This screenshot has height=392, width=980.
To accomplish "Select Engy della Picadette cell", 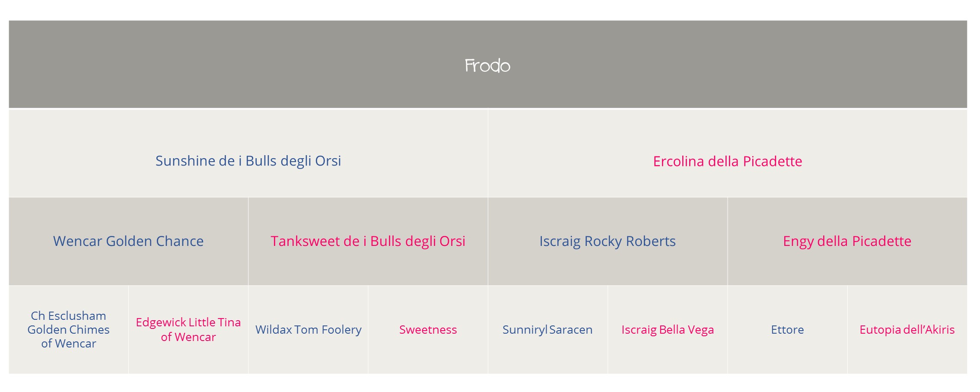I will point(847,241).
